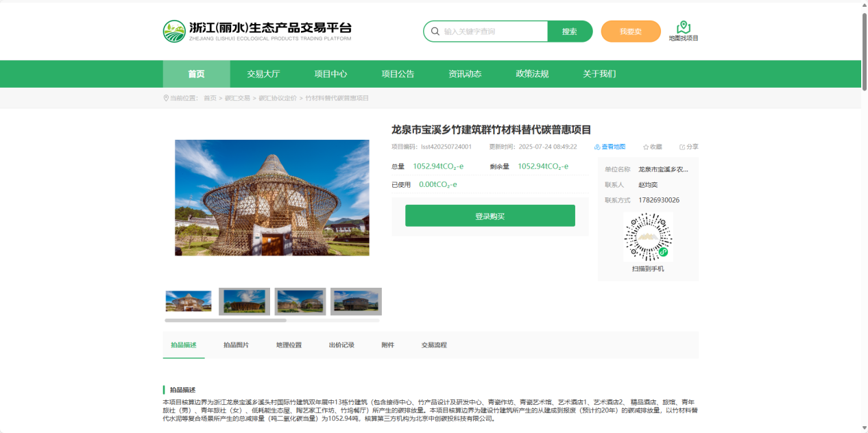Click the 分享 share icon

point(682,147)
